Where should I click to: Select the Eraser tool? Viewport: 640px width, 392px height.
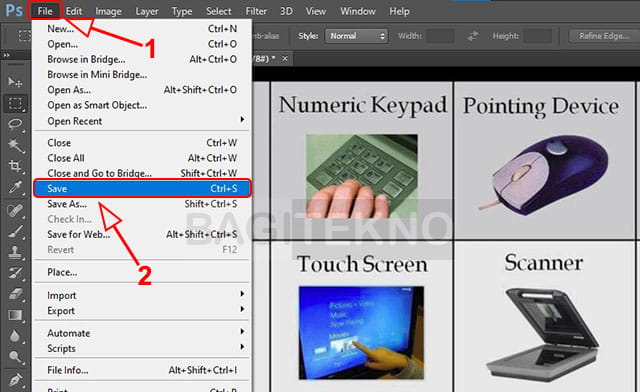pyautogui.click(x=15, y=294)
